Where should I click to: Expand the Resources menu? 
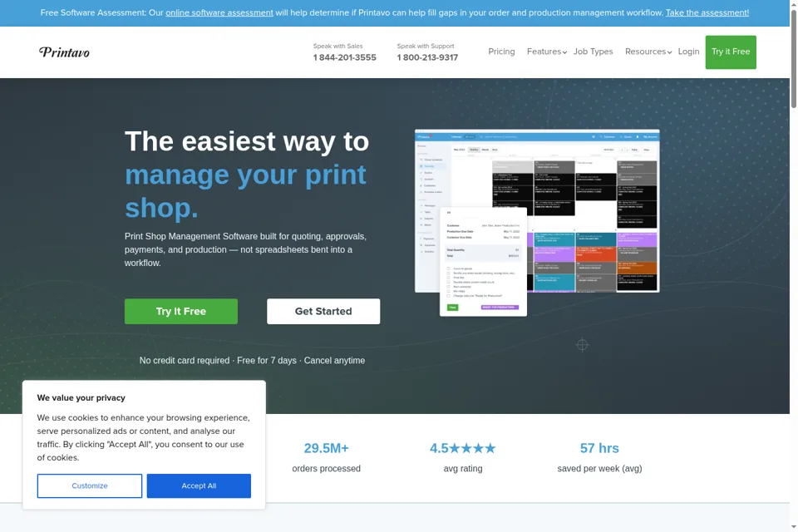(x=648, y=52)
